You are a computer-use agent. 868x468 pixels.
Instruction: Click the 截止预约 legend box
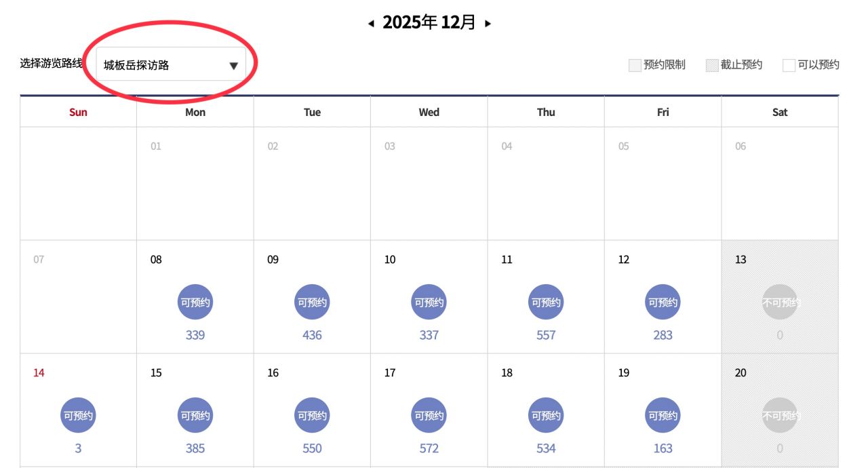point(712,65)
